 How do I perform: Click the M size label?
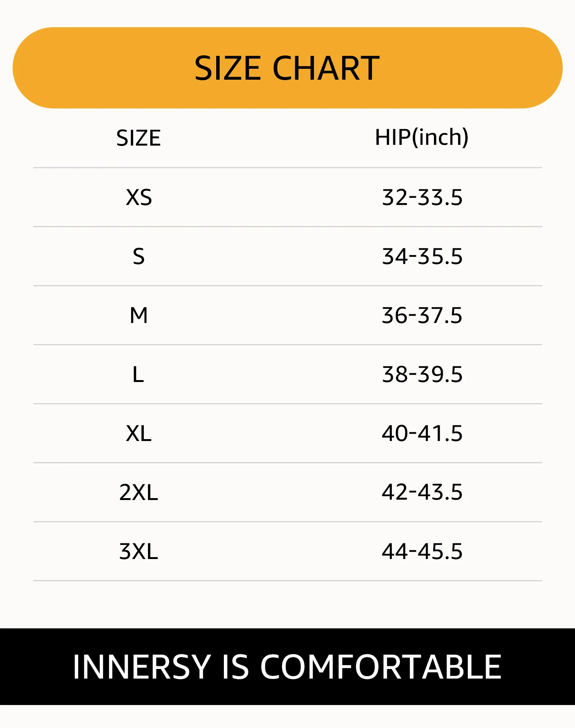click(139, 315)
